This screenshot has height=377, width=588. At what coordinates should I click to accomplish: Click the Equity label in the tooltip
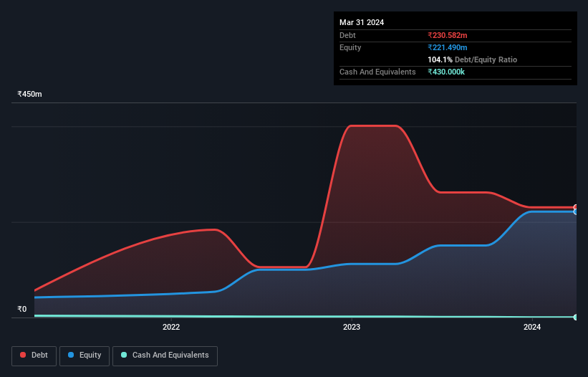pos(350,47)
